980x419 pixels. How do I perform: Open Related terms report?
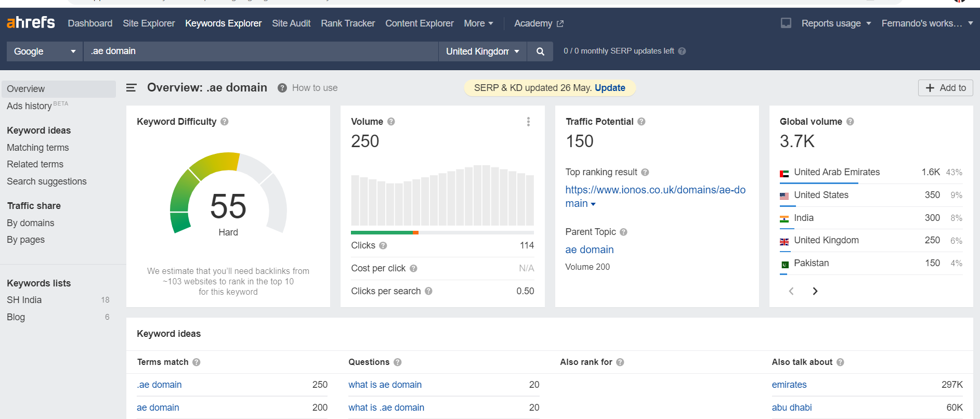pyautogui.click(x=35, y=164)
